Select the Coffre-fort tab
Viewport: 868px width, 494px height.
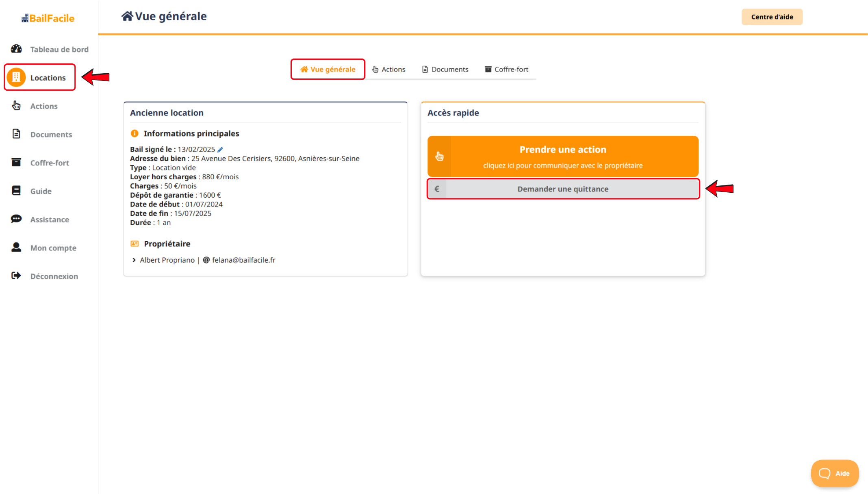click(507, 70)
